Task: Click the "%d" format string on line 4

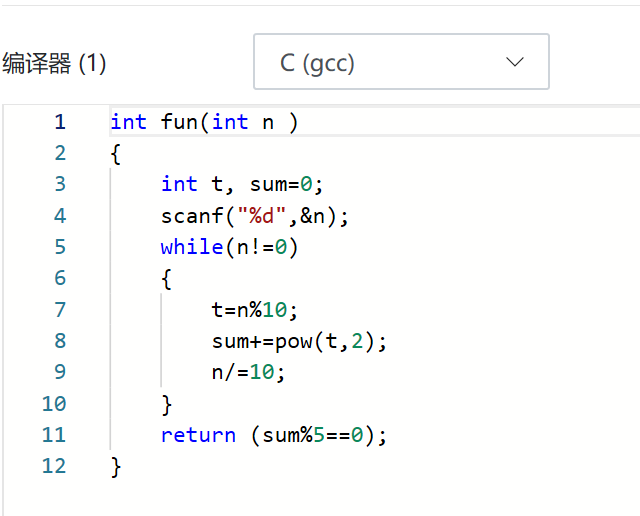Action: point(261,216)
